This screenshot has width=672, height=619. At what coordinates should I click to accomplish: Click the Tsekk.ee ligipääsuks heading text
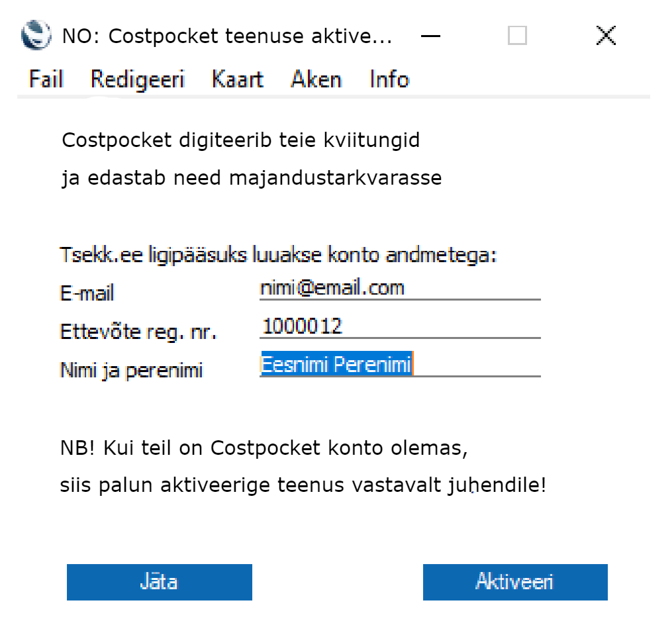(x=278, y=256)
